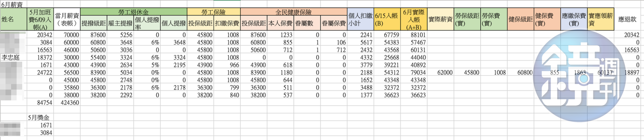The width and height of the screenshot is (644, 140).
Task: Click the 提撥級距 header cell
Action: 93,23
